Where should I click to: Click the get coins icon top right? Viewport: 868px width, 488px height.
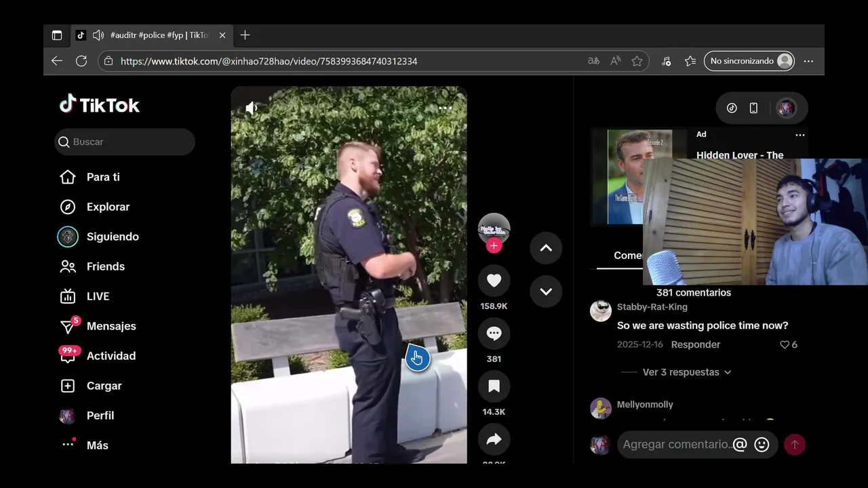[732, 108]
